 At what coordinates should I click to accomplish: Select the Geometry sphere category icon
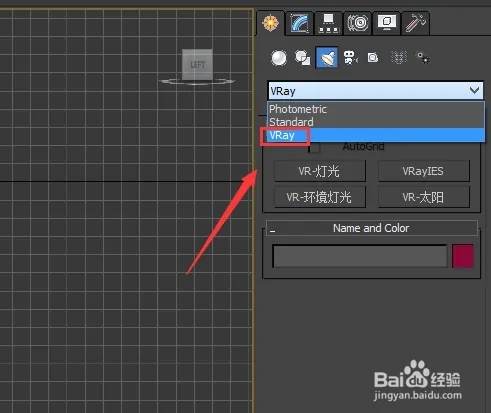279,58
